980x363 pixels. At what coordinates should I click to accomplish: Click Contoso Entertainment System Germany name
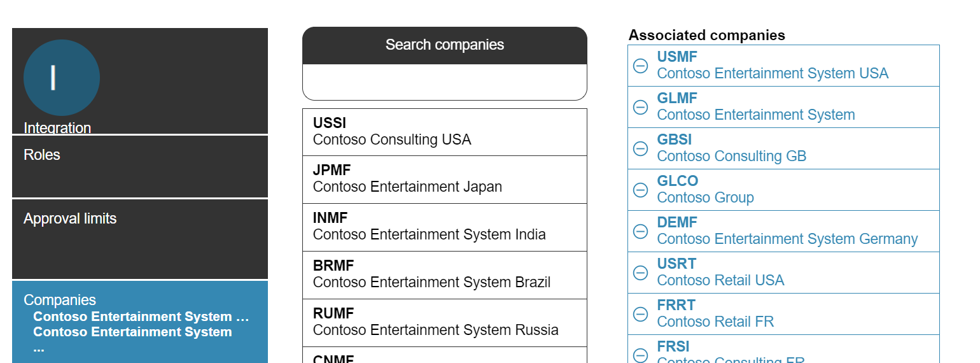click(x=788, y=239)
